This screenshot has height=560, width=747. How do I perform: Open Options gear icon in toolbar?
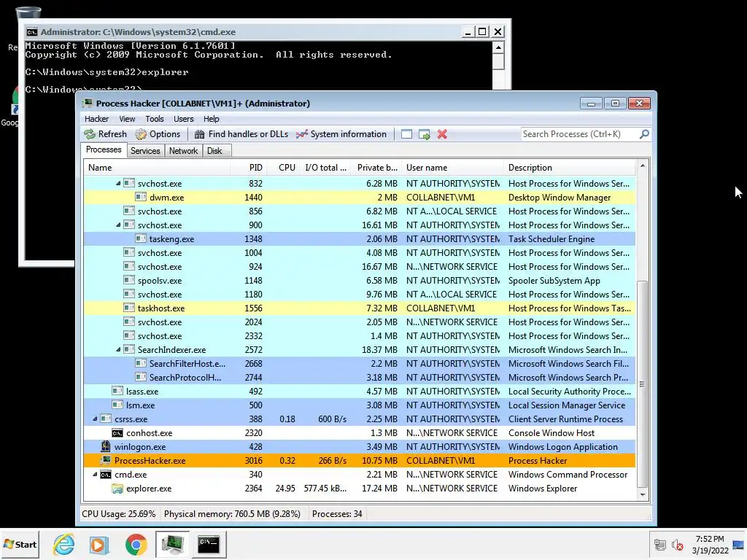coord(141,134)
